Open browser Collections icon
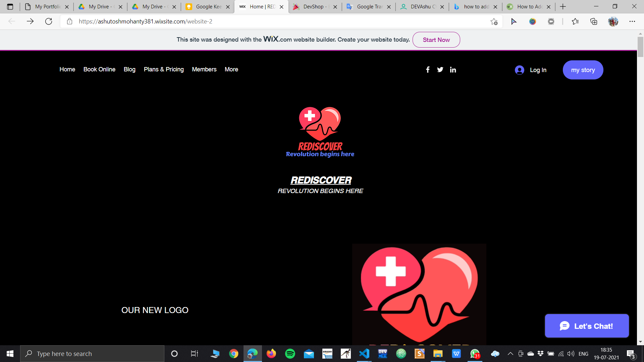Viewport: 644px width, 362px height. [x=594, y=21]
